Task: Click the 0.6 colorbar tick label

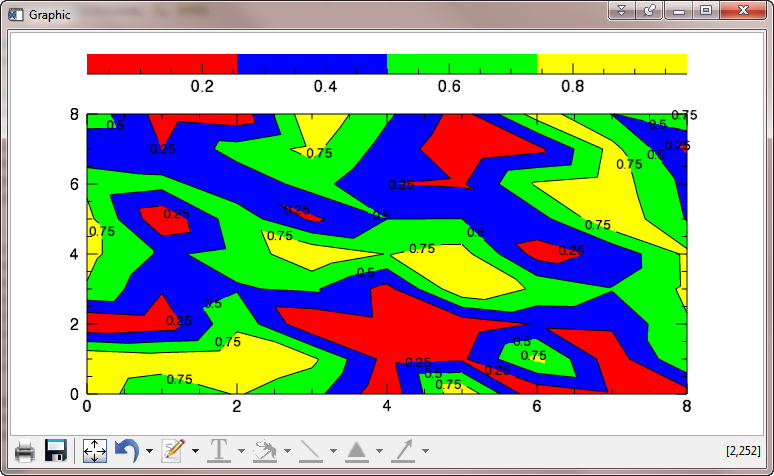Action: pos(449,87)
